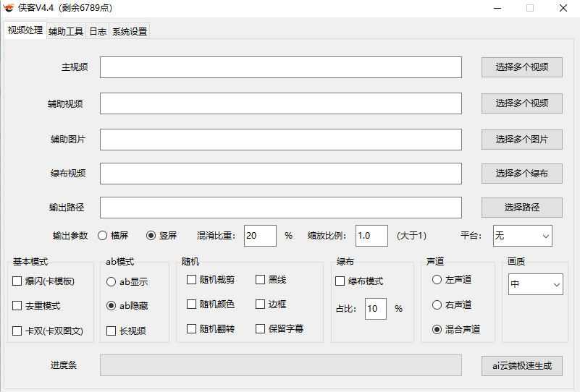
Task: Open the 系统设置 tab
Action: 130,32
